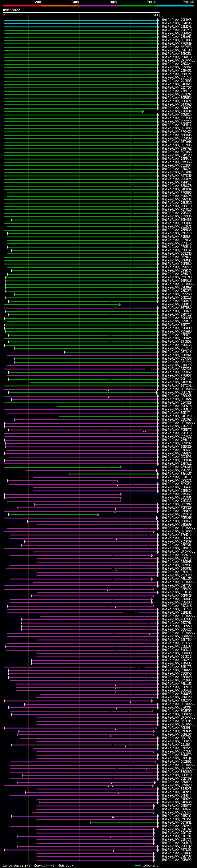The height and width of the screenshot is (868, 197).
Task: Click label UniRef100_C5WU20
Action: pos(176,115)
